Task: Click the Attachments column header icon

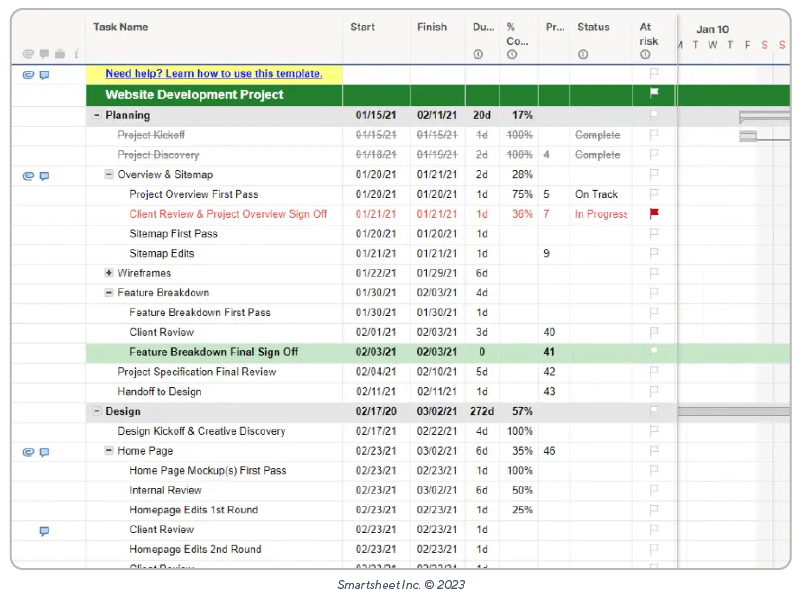Action: [28, 54]
